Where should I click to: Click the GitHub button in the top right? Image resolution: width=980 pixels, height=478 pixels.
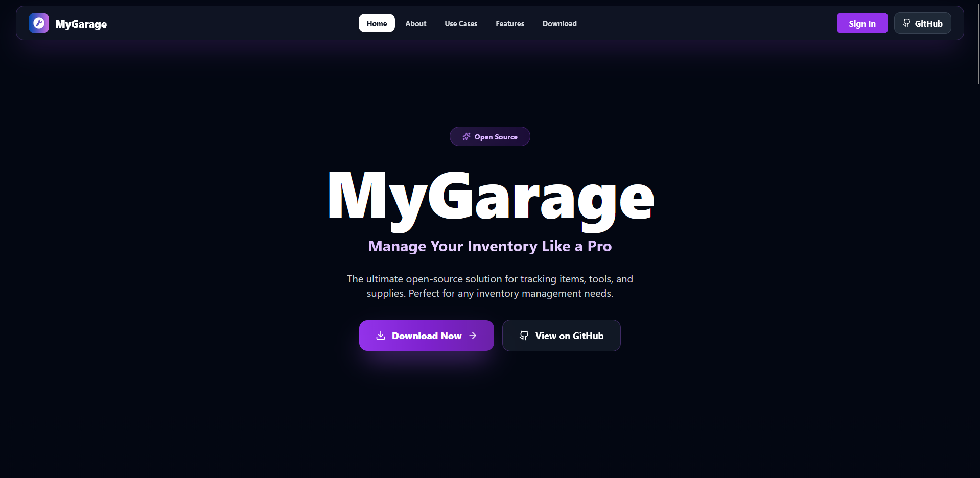[922, 23]
